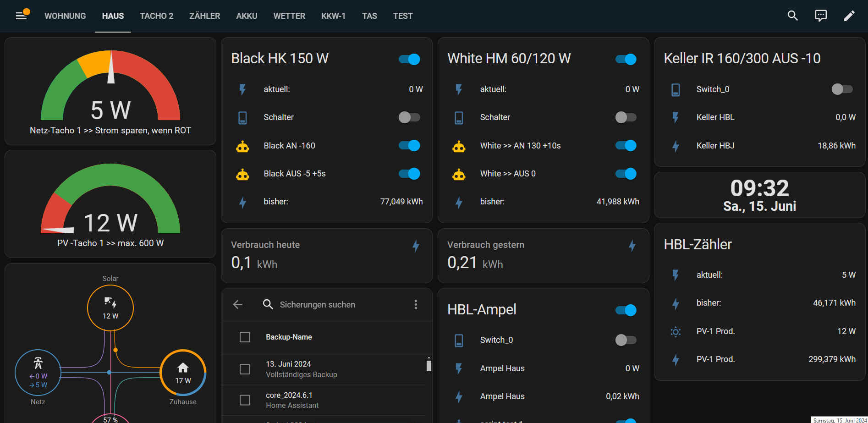Toggle the Schalter switch in White HM card
The width and height of the screenshot is (868, 423).
[x=626, y=117]
